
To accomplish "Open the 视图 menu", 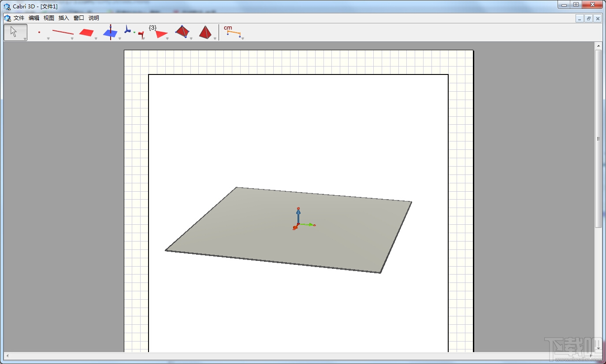I will 49,18.
